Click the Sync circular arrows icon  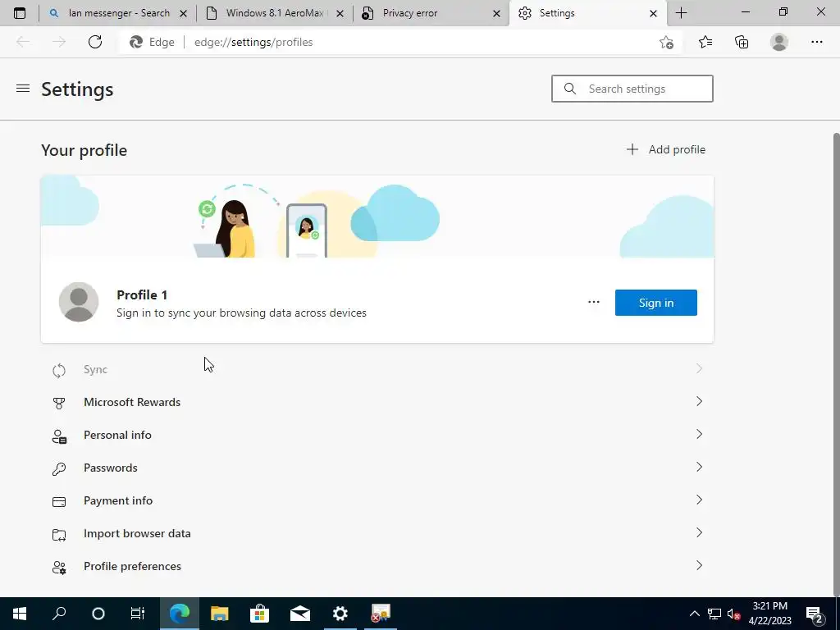click(59, 370)
